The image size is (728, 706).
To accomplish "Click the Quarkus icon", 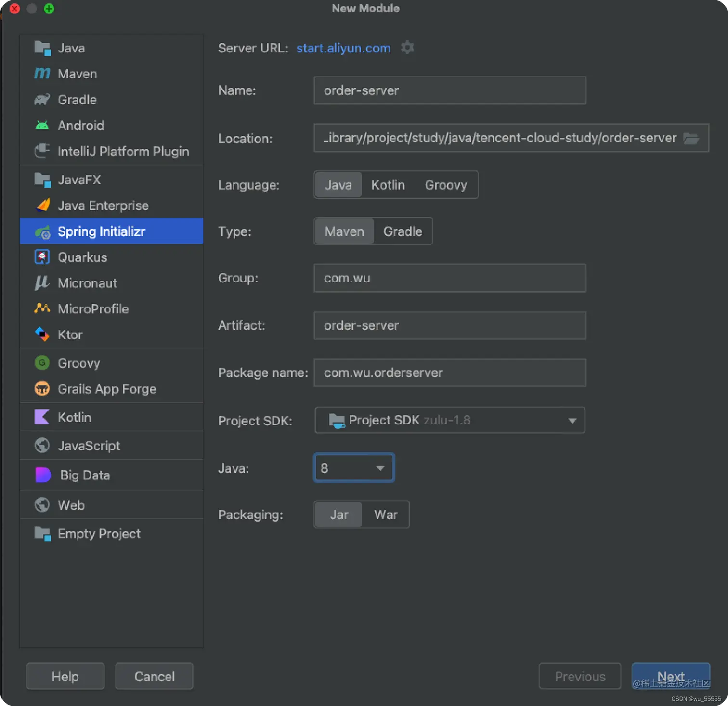I will pos(42,257).
